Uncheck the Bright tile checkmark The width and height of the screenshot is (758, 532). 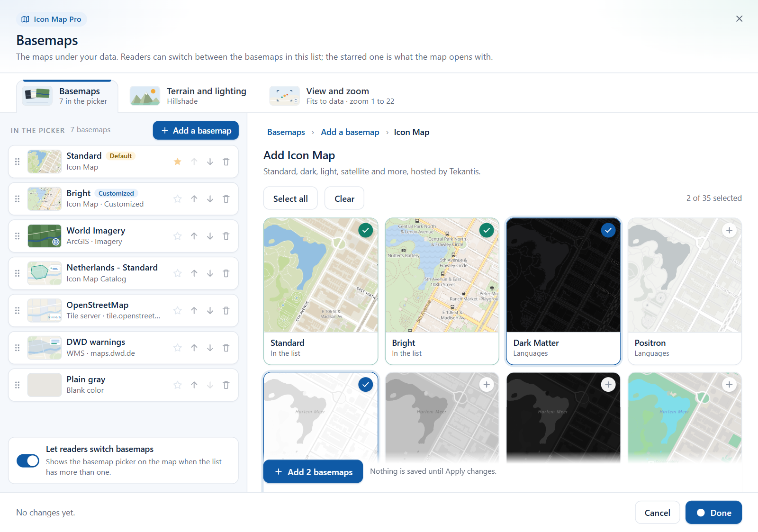coord(487,230)
